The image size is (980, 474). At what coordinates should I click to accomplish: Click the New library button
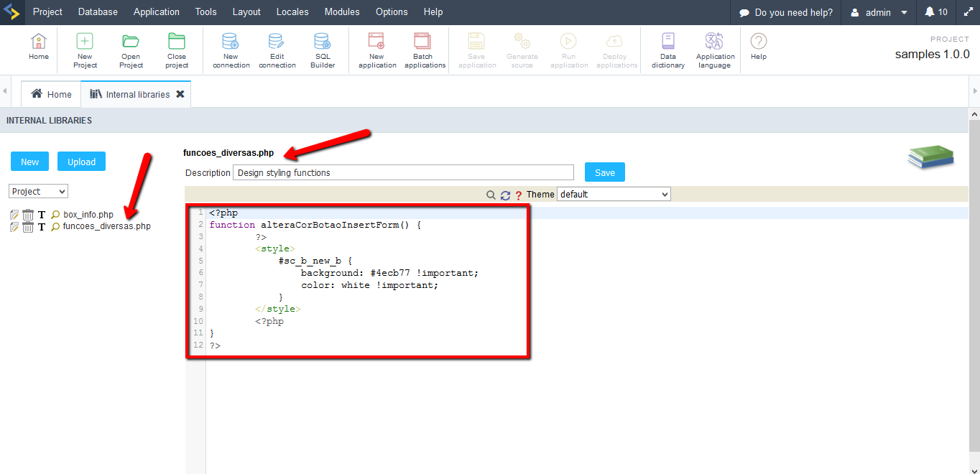pyautogui.click(x=30, y=162)
